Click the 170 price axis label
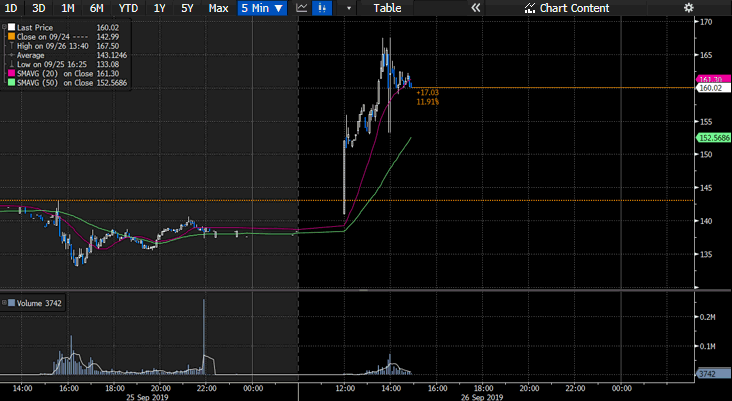The width and height of the screenshot is (732, 401). (x=706, y=21)
